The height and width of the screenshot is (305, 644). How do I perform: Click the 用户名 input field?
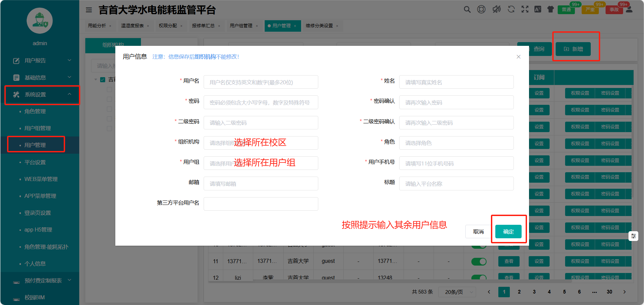point(261,82)
